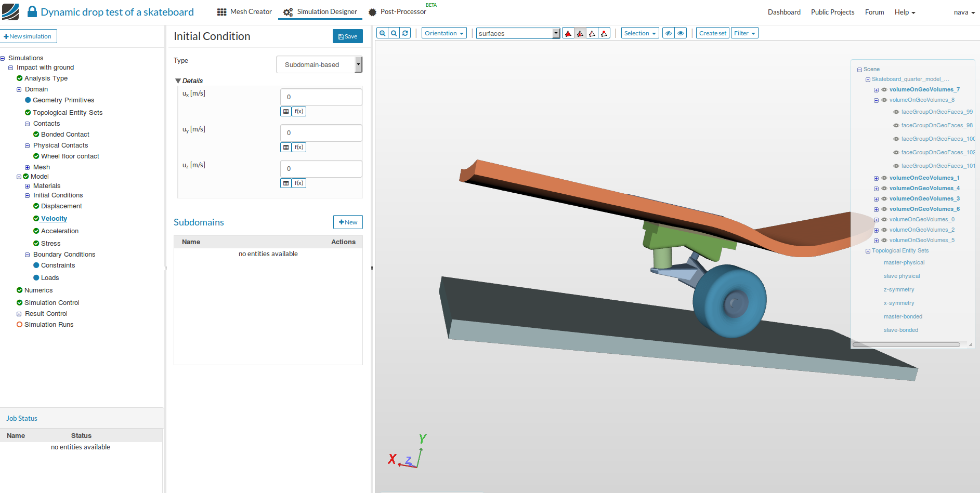
Task: Open the Mesh Creator tab
Action: (x=244, y=12)
